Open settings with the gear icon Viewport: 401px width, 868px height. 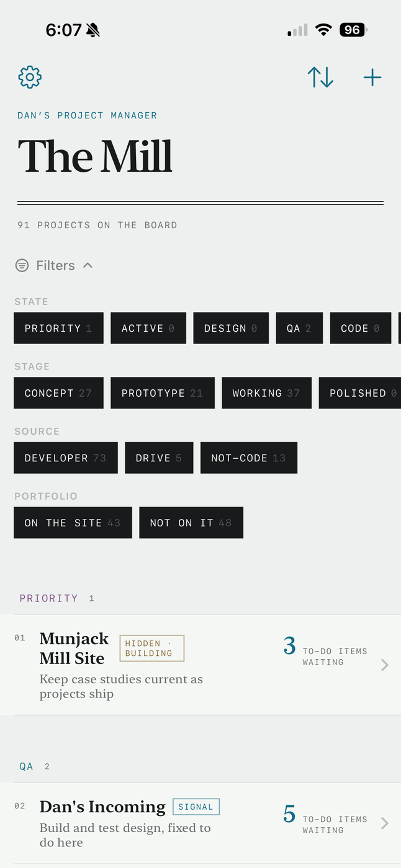coord(30,77)
